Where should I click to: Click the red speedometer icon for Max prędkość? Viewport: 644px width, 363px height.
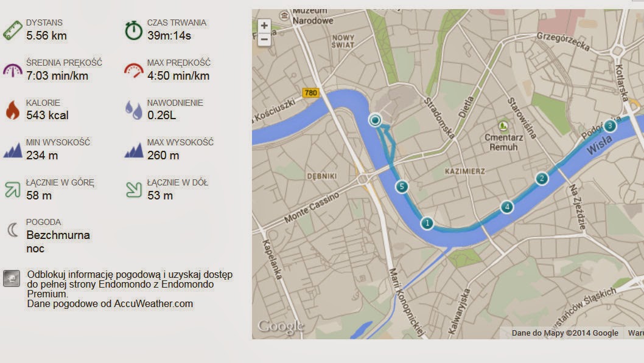(133, 69)
